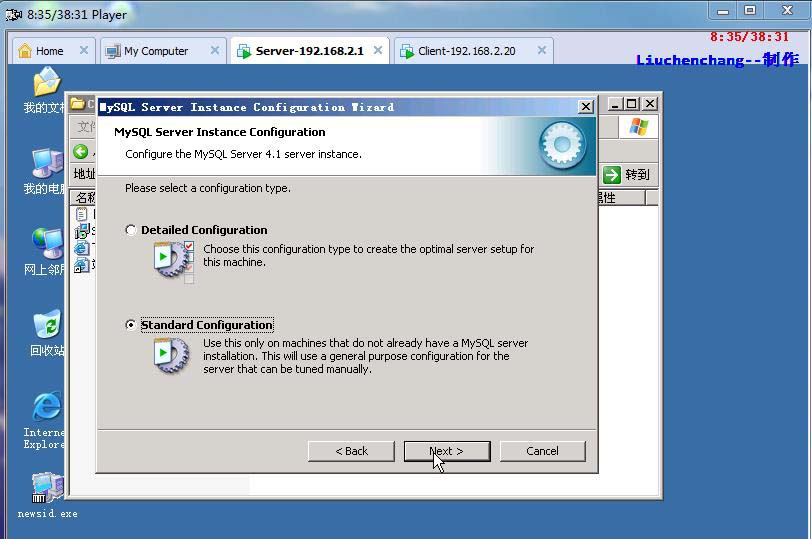This screenshot has width=812, height=539.
Task: Maximize the background Explorer window
Action: click(x=631, y=104)
